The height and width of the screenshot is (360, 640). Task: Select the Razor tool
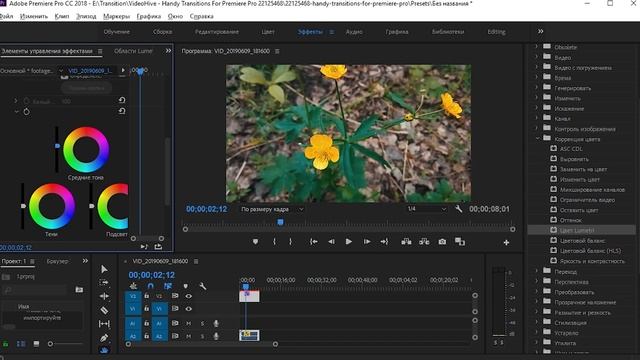click(x=104, y=310)
